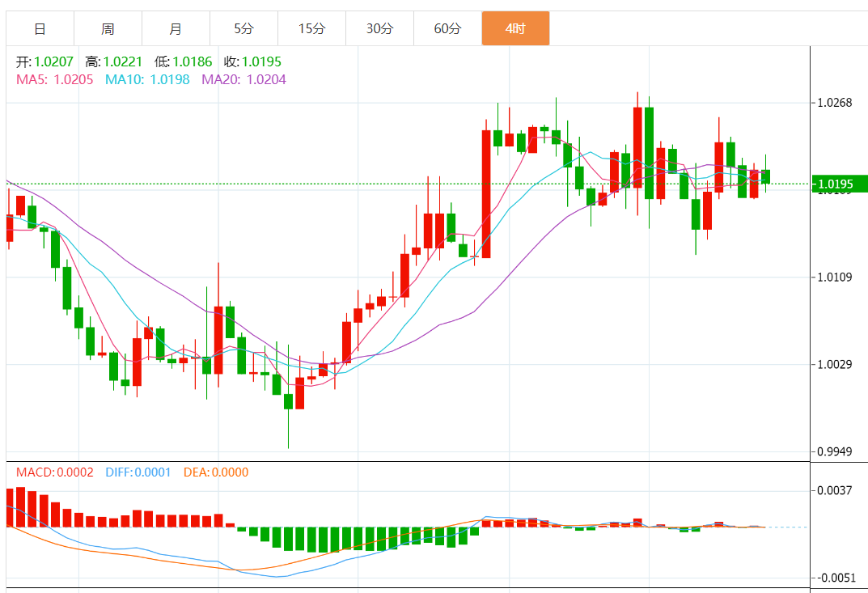Click the 1.0268 price axis label
This screenshot has height=593, width=868.
point(835,103)
